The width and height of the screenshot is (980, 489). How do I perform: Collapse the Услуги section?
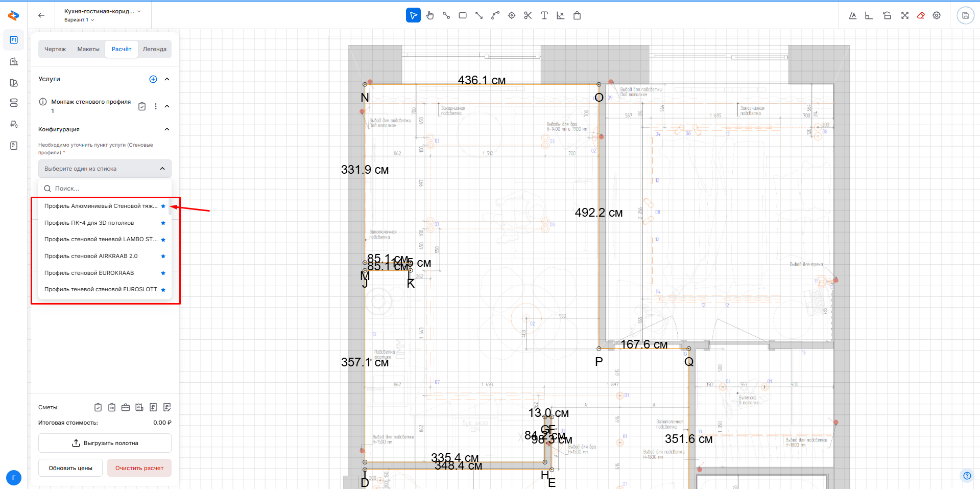click(x=167, y=79)
